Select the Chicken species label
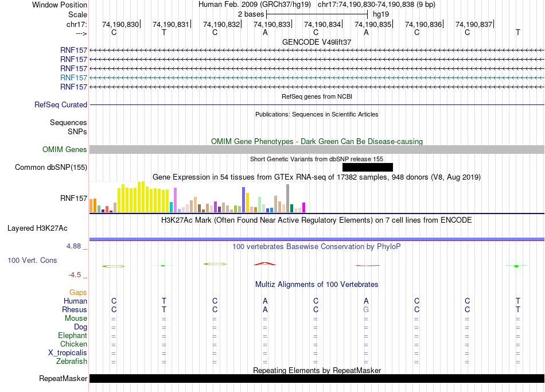The height and width of the screenshot is (392, 545). click(x=73, y=344)
